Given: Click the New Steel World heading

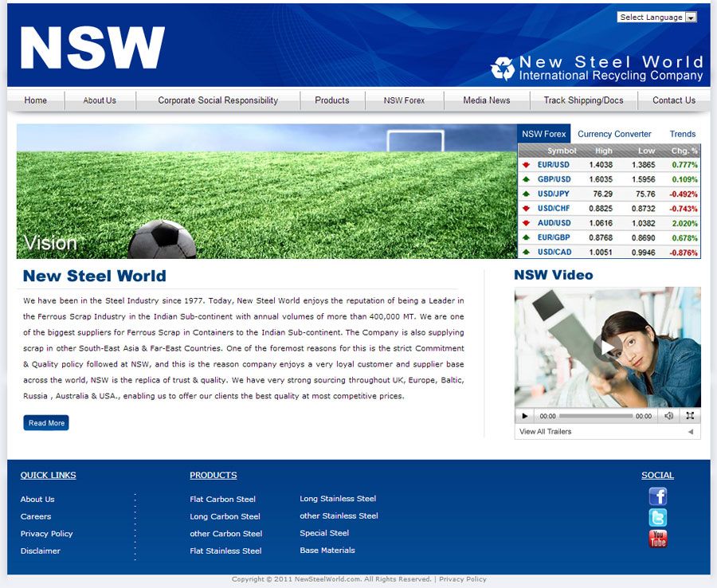Looking at the screenshot, I should click(x=95, y=276).
